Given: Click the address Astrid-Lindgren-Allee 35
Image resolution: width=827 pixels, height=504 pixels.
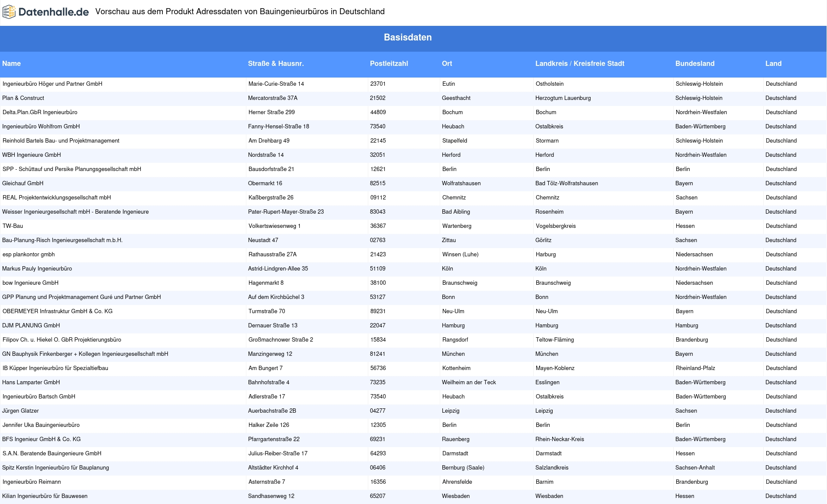Looking at the screenshot, I should pos(278,269).
